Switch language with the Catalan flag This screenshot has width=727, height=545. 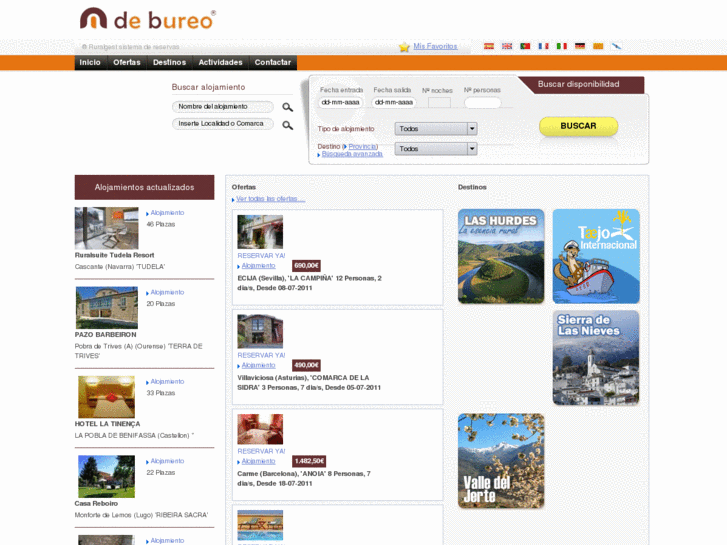(x=598, y=46)
